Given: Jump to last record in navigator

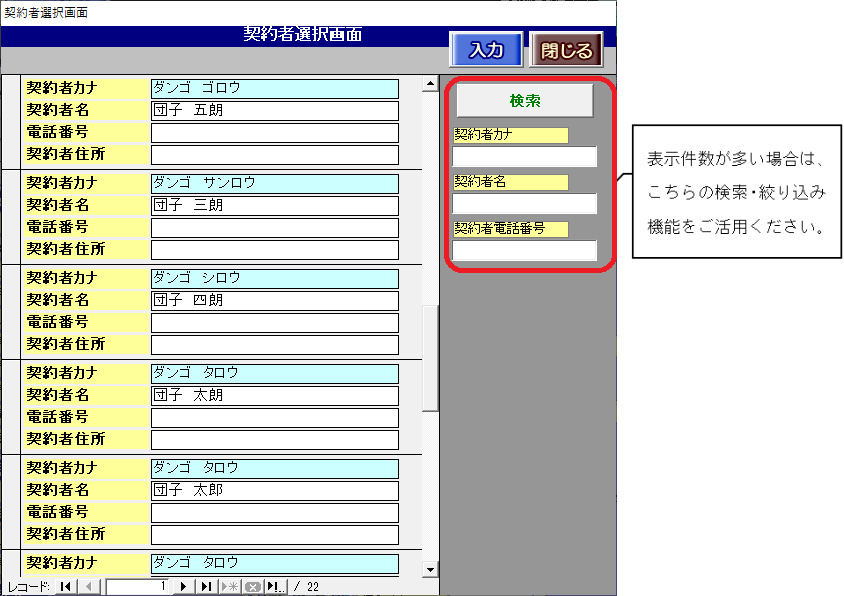Looking at the screenshot, I should [x=206, y=587].
